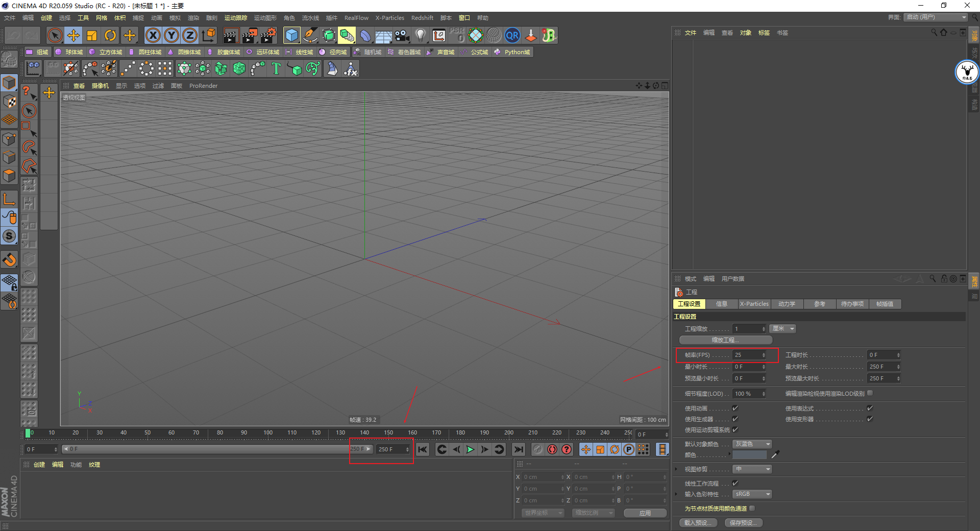Viewport: 980px width, 531px height.
Task: Toggle the 使用表达式 checkbox
Action: [x=870, y=408]
